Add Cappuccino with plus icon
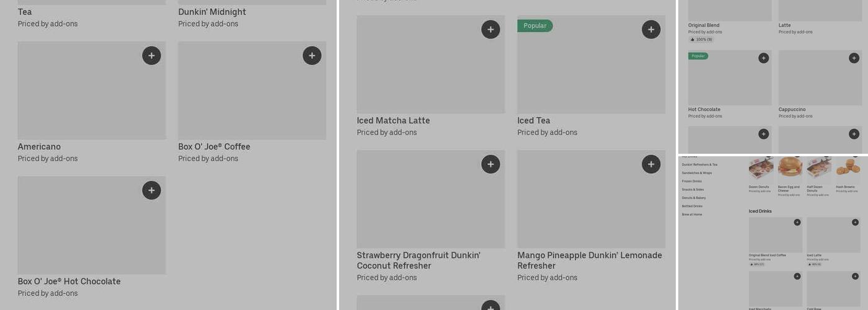Viewport: 868px width, 310px height. tap(854, 58)
